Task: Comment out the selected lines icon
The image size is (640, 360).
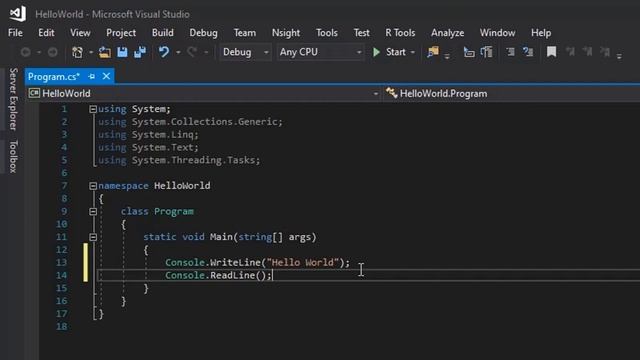Action: pos(510,52)
